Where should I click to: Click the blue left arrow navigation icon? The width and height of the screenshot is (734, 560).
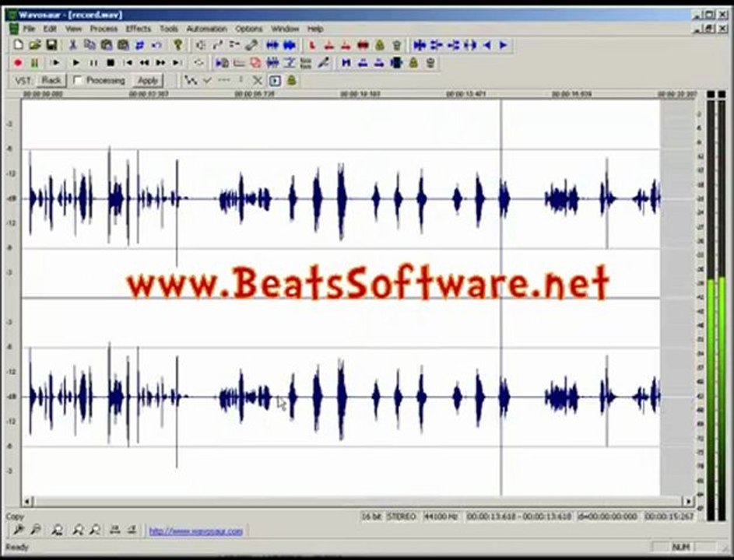486,45
